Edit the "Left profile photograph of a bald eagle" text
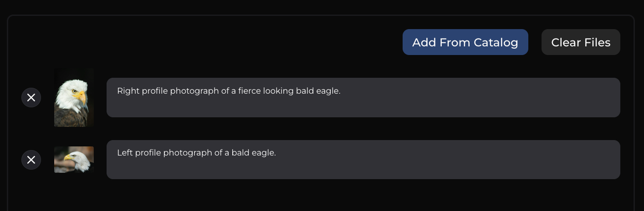This screenshot has height=211, width=644. click(x=363, y=160)
